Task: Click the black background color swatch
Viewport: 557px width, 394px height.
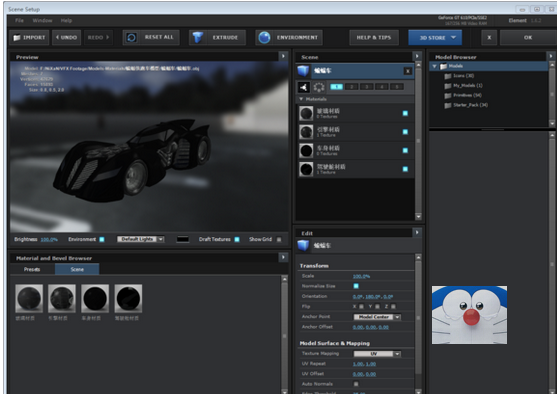Action: [x=183, y=239]
